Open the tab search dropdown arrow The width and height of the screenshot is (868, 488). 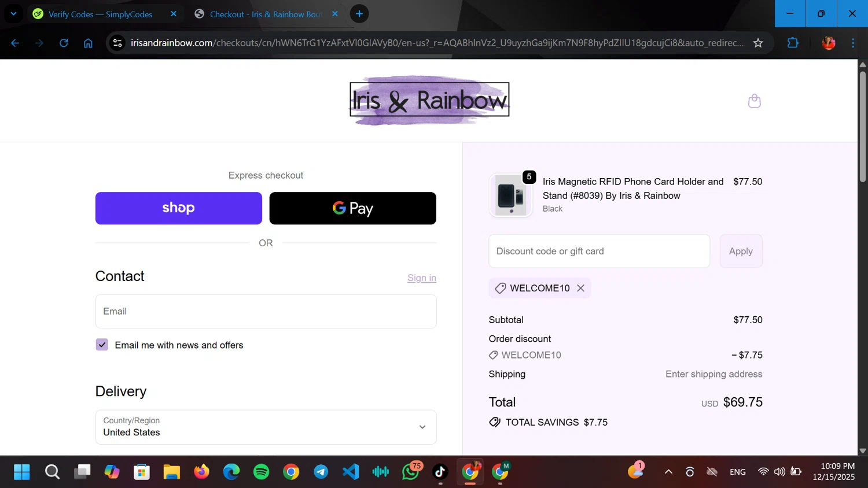pos(13,14)
